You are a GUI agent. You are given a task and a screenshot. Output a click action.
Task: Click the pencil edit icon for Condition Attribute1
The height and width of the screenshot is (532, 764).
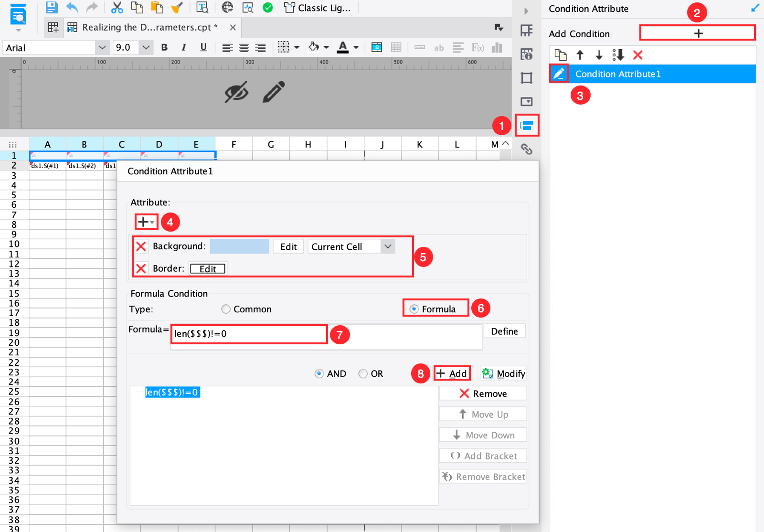pyautogui.click(x=558, y=74)
